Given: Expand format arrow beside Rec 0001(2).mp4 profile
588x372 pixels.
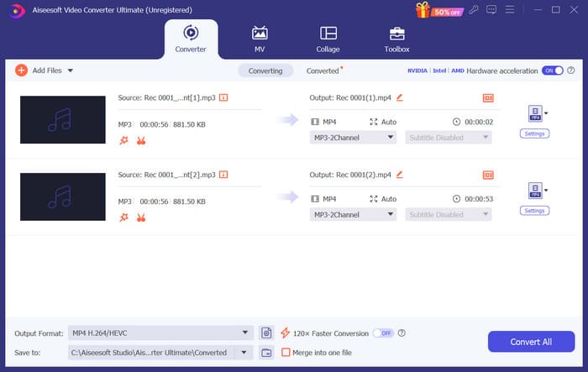Looking at the screenshot, I should (x=546, y=191).
